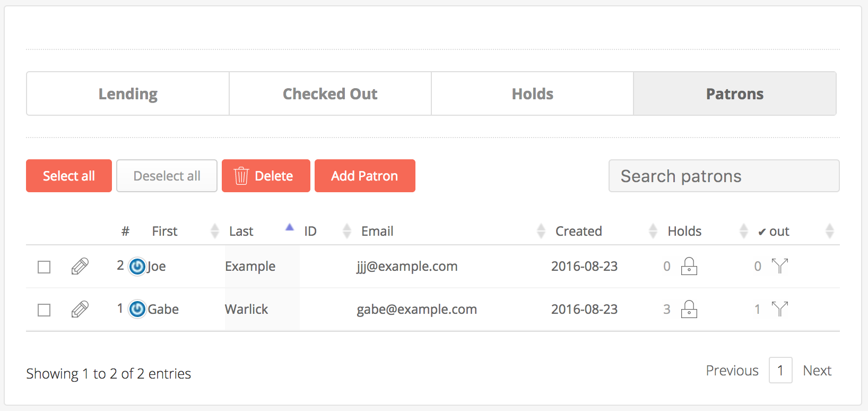Click the Delete button with trash icon

(266, 176)
